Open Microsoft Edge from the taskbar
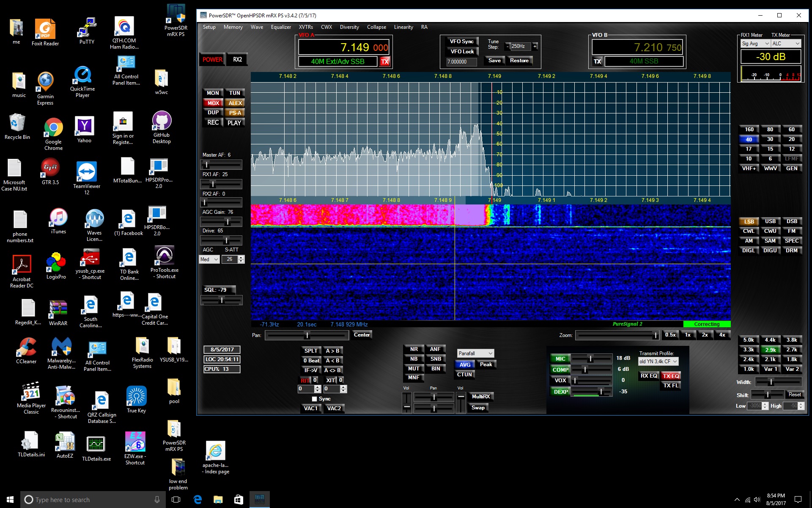This screenshot has height=508, width=812. 198,500
